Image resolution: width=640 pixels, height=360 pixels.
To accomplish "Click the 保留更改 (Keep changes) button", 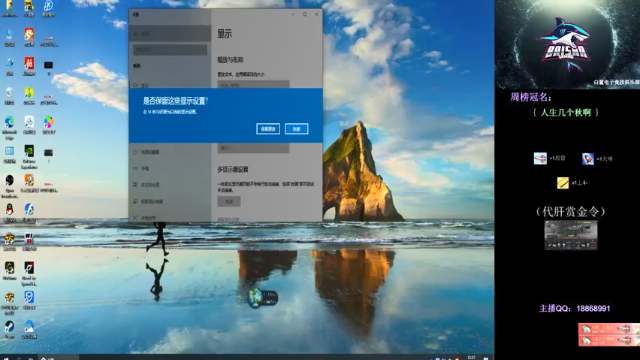I will click(x=268, y=129).
